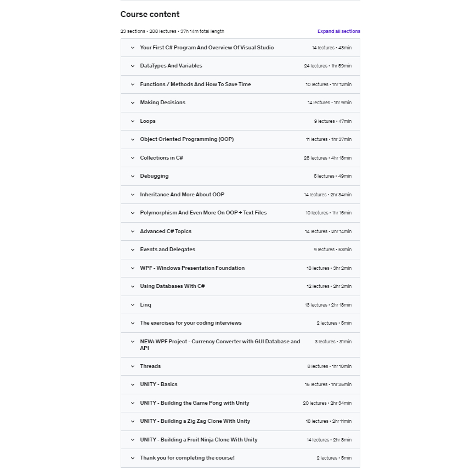
Task: Click chevron beside 'UNITY - Basics'
Action: point(133,384)
